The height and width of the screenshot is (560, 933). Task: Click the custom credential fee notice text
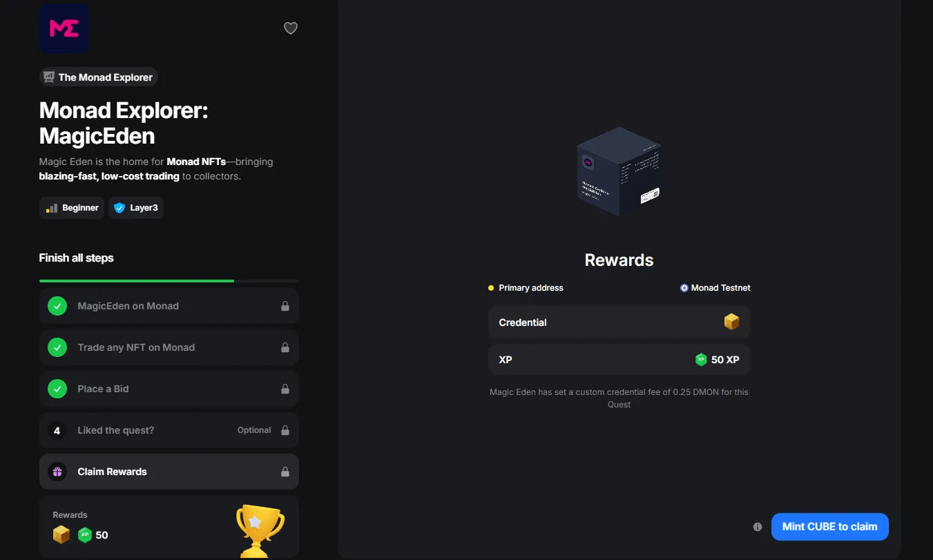[x=619, y=398]
